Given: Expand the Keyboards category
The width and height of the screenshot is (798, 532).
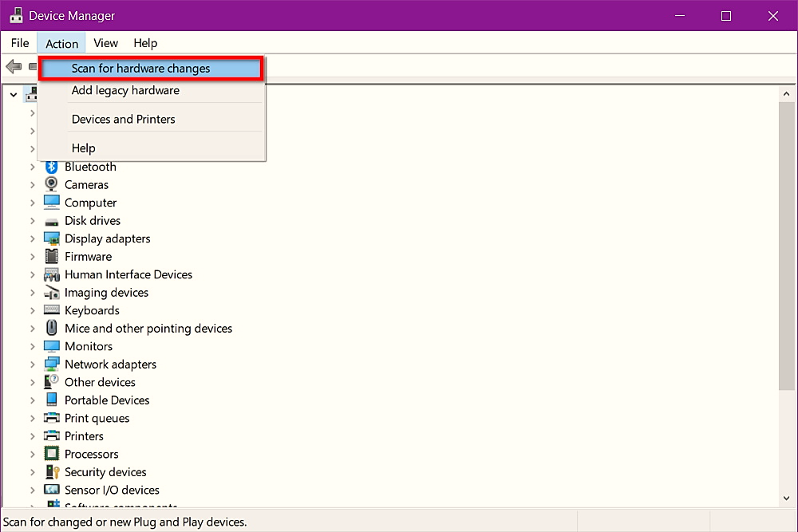Looking at the screenshot, I should tap(33, 310).
